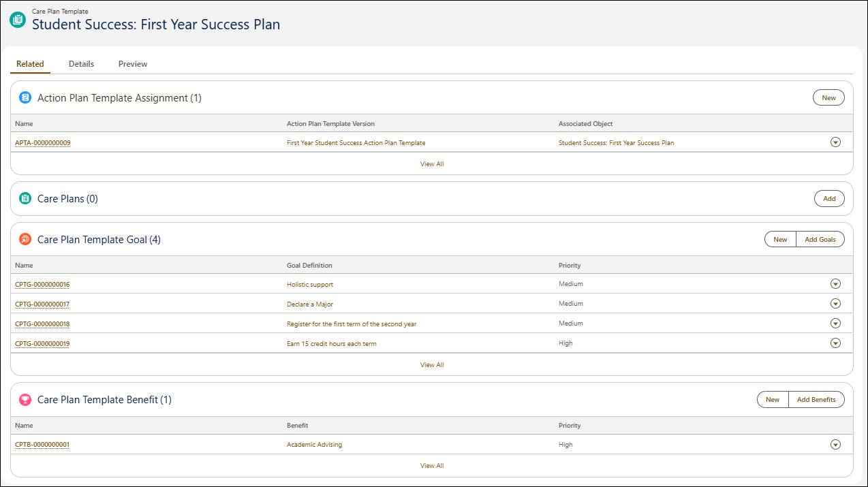Switch to the Details tab

81,63
